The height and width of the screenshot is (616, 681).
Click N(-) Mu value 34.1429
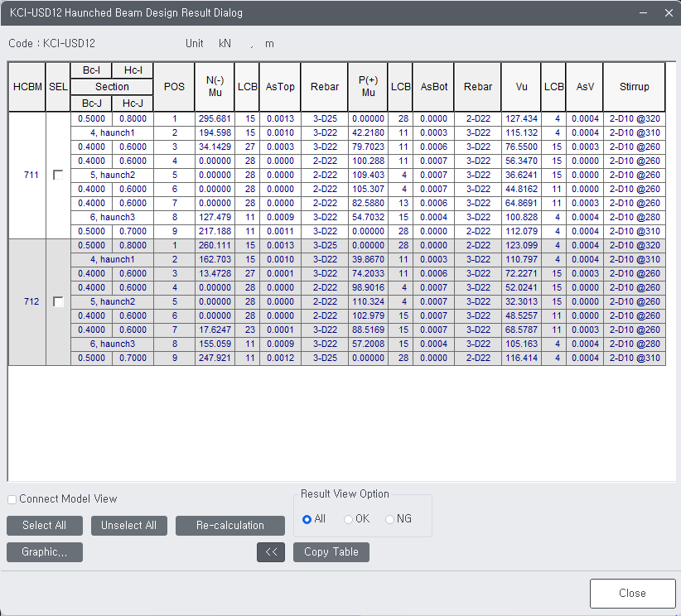point(215,147)
